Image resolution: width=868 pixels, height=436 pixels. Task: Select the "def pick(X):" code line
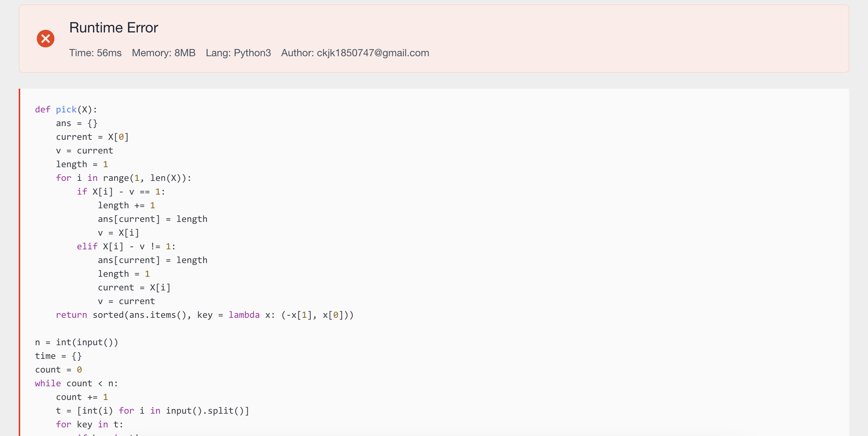(x=66, y=109)
